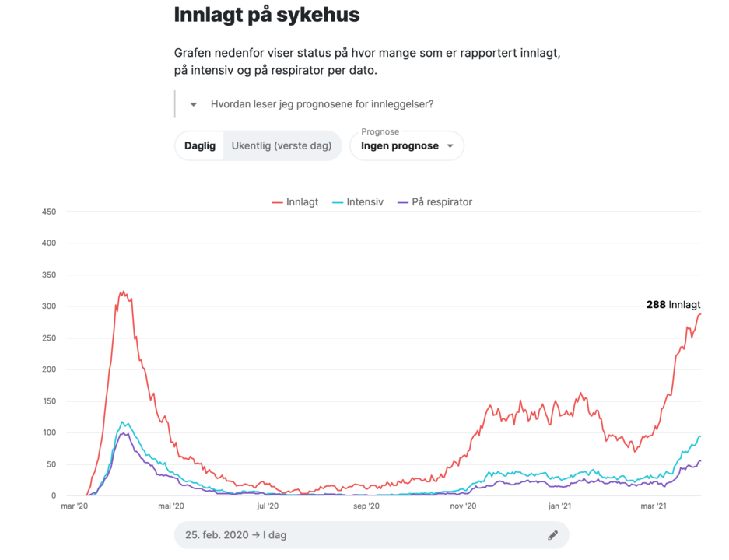This screenshot has height=560, width=729.
Task: Expand the "Hvordan leser jeg prognosene" triangle
Action: point(194,104)
